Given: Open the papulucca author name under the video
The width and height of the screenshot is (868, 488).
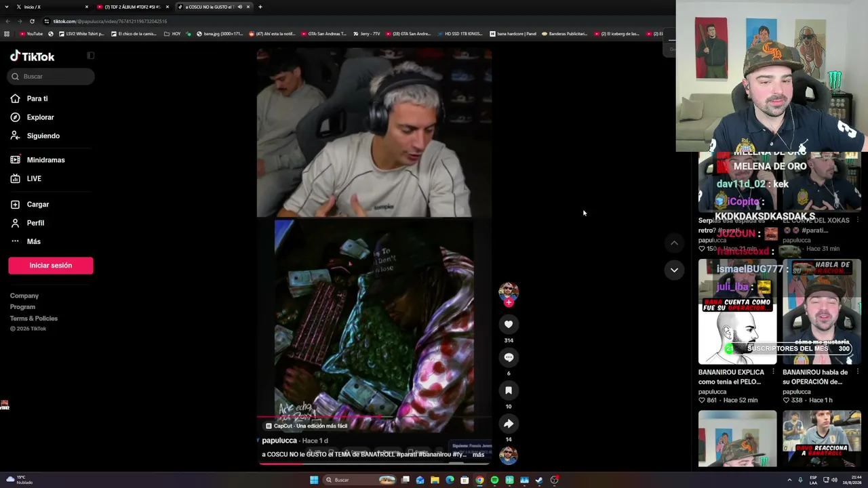Looking at the screenshot, I should (279, 441).
